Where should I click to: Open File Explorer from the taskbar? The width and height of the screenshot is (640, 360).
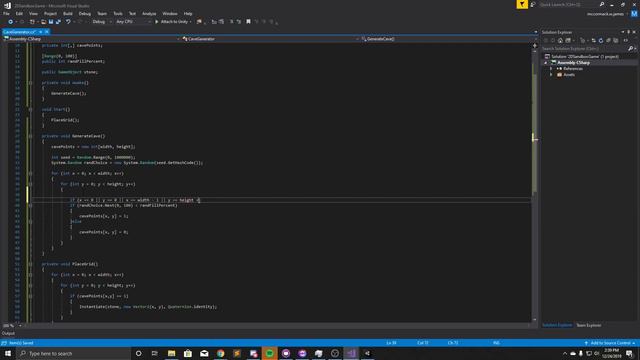pos(171,353)
